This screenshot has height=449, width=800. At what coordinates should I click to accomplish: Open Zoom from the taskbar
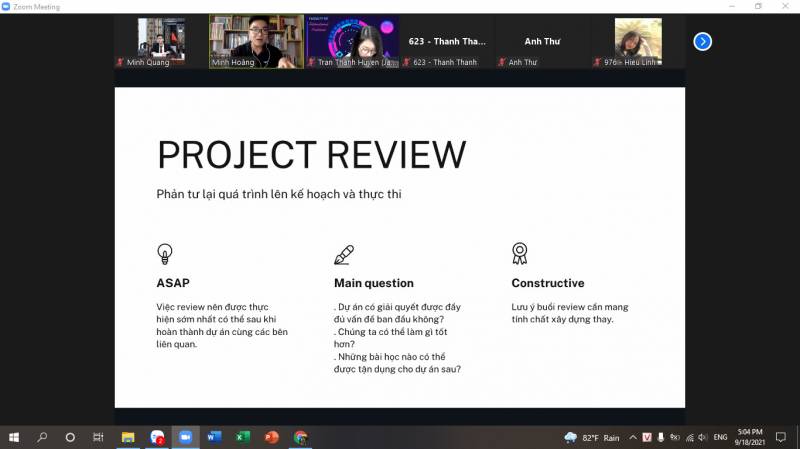(185, 437)
